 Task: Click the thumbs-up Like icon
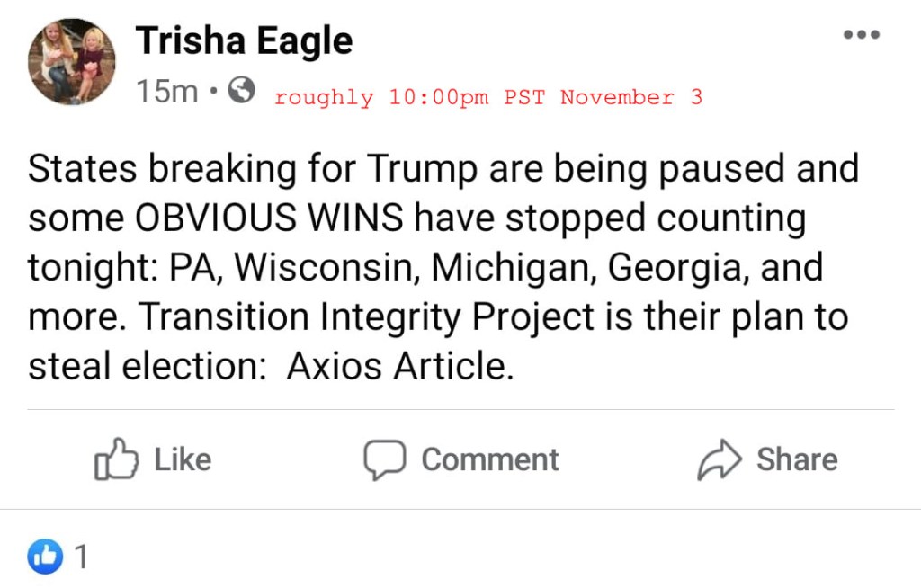click(116, 459)
